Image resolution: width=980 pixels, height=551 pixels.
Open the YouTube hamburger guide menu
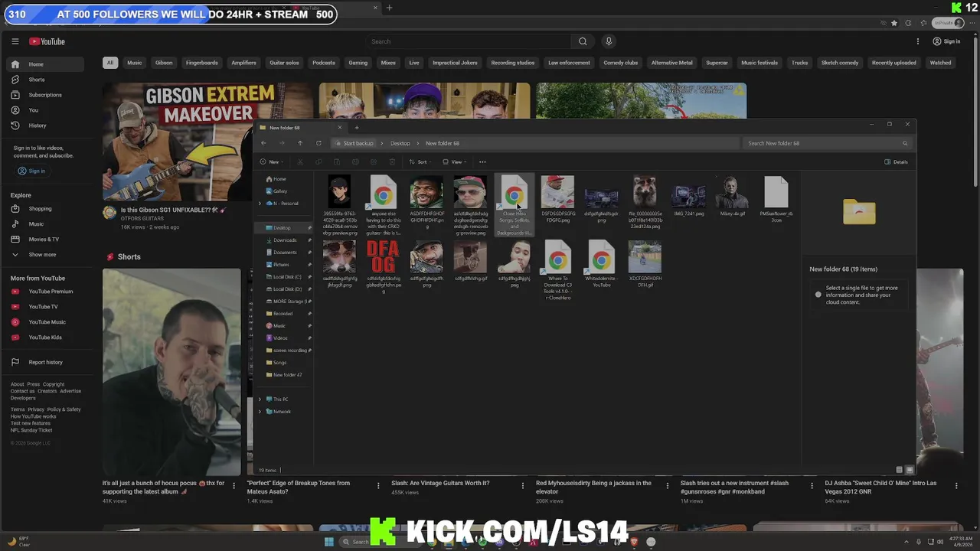(x=15, y=41)
